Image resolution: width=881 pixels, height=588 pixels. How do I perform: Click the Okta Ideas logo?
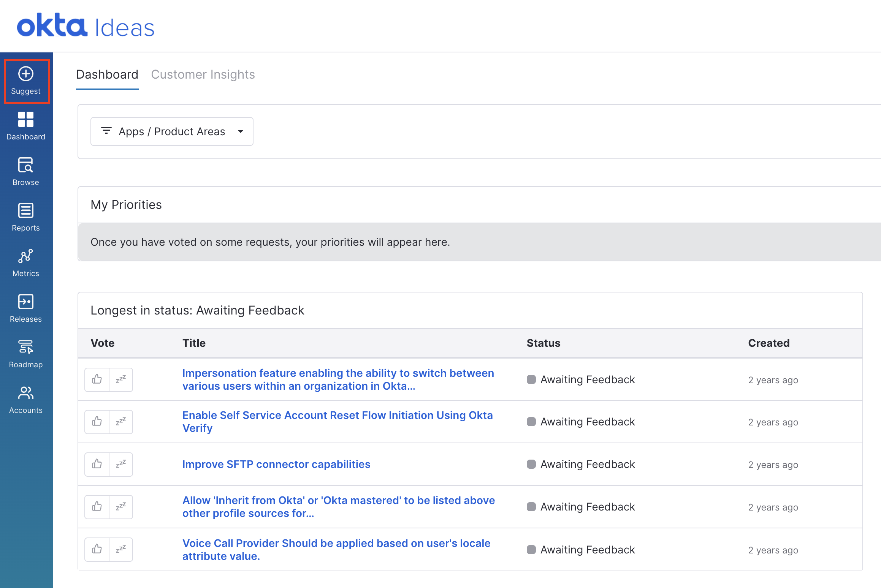click(86, 26)
